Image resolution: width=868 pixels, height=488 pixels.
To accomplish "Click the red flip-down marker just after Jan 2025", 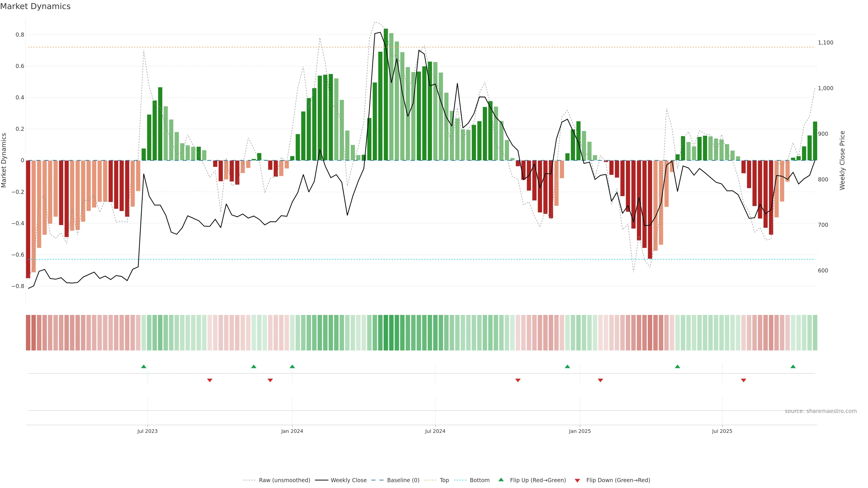I will coord(600,380).
